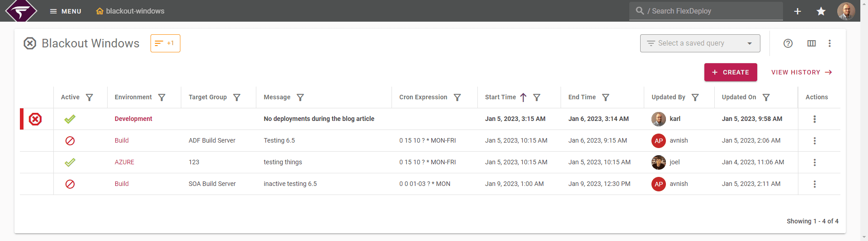Select cron expression '0 0 01-03 ? * MON'
868x241 pixels.
click(x=425, y=184)
